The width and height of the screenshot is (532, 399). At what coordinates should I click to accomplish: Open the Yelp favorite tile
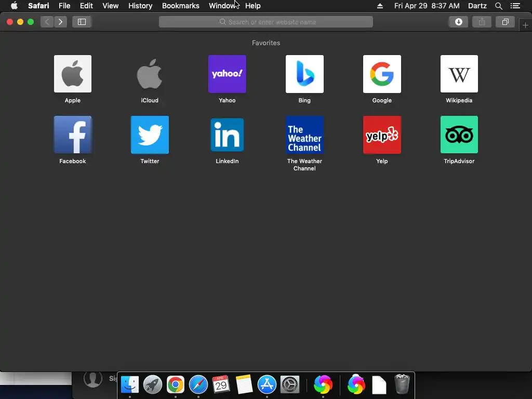(x=382, y=135)
